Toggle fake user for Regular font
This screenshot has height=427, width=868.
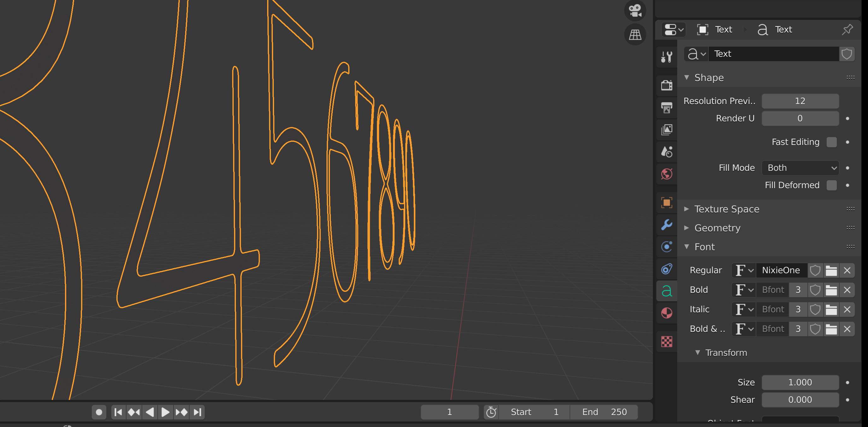click(x=815, y=270)
